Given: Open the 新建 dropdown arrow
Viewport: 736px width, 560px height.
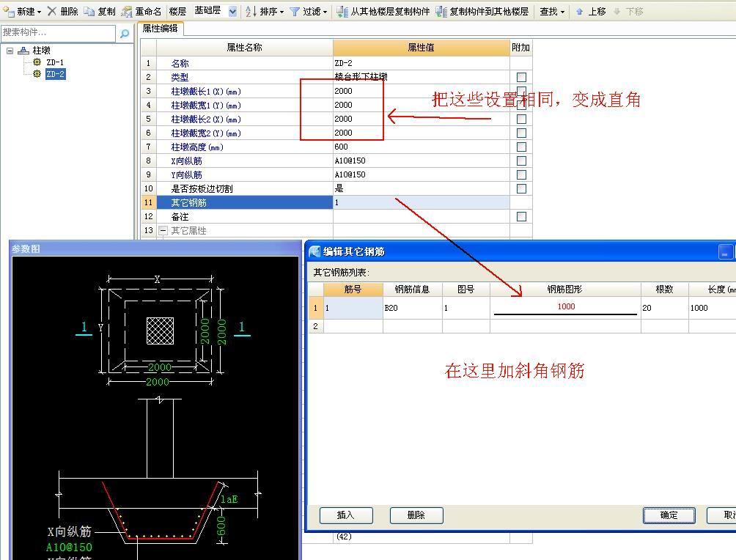Looking at the screenshot, I should pyautogui.click(x=39, y=12).
